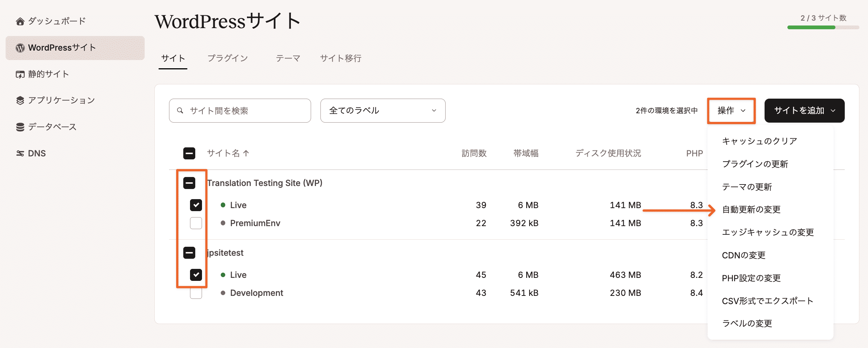Sort by ディスク使用状況 column header
The width and height of the screenshot is (868, 348).
[x=608, y=153]
